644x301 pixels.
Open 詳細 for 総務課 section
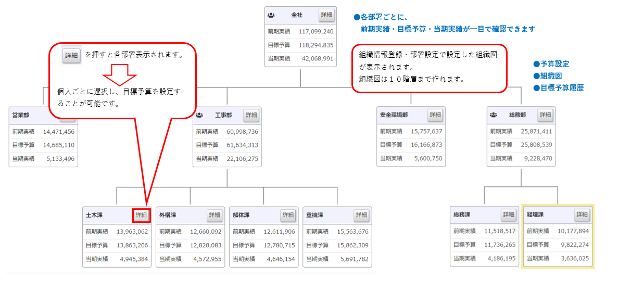click(509, 215)
